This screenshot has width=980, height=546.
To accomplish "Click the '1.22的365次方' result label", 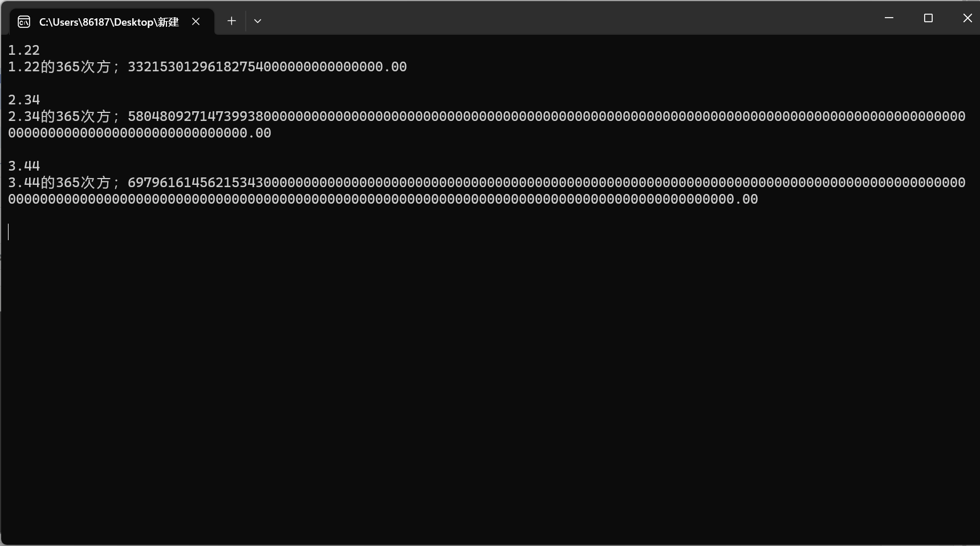I will (59, 67).
